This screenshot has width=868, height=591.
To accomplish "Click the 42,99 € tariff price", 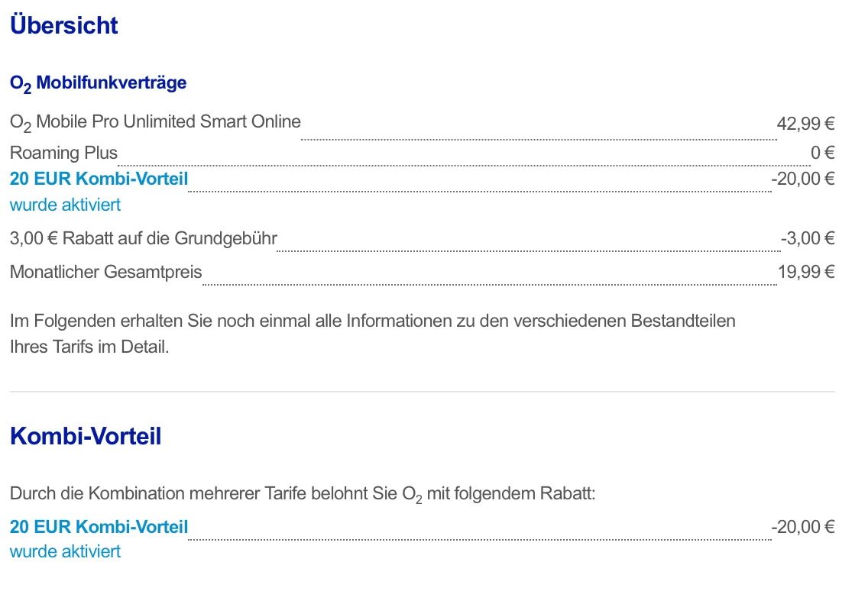I will coord(805,123).
